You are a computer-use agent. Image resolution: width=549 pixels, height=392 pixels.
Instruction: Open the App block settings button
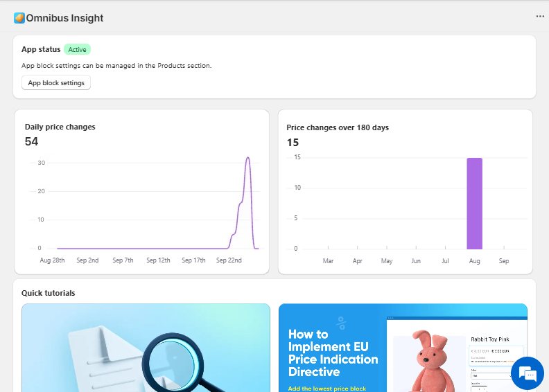(x=56, y=83)
